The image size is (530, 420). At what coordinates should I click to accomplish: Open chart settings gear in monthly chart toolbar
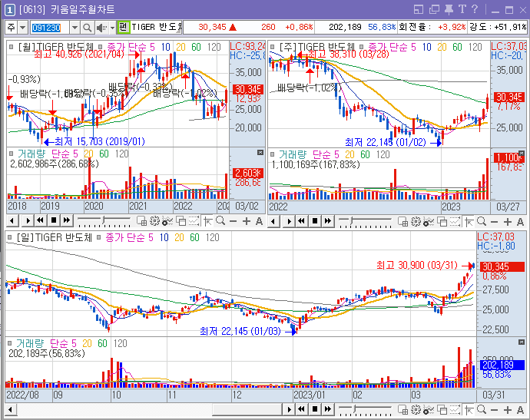coord(154,221)
